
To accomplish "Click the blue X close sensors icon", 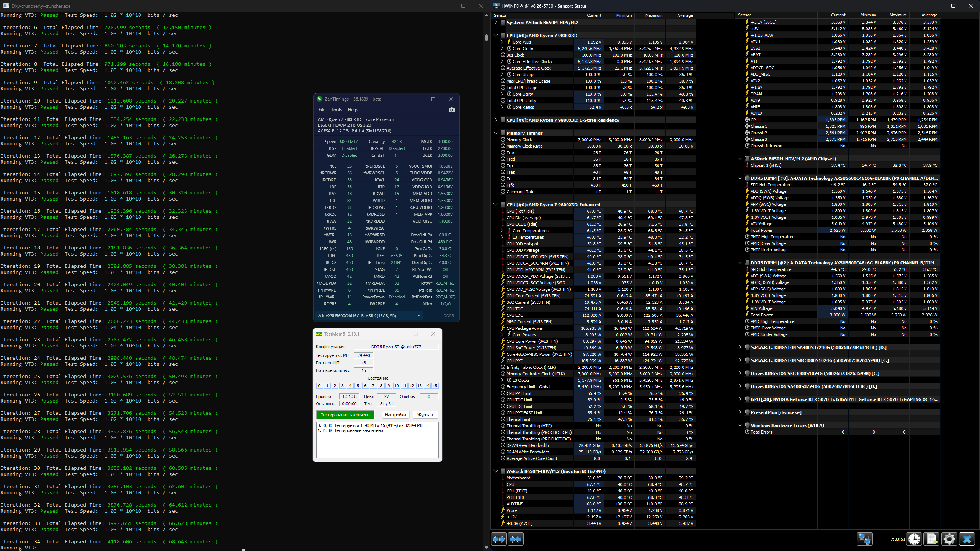I will pyautogui.click(x=967, y=539).
